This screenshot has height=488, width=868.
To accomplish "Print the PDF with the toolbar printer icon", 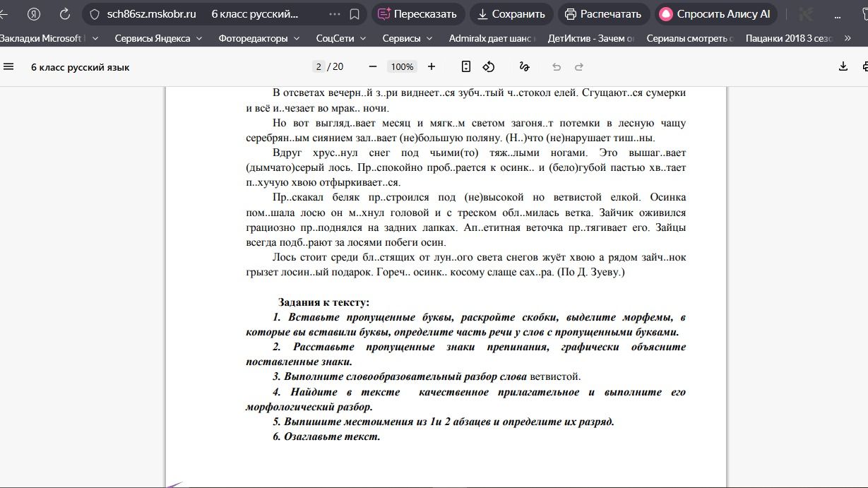I will click(x=864, y=66).
